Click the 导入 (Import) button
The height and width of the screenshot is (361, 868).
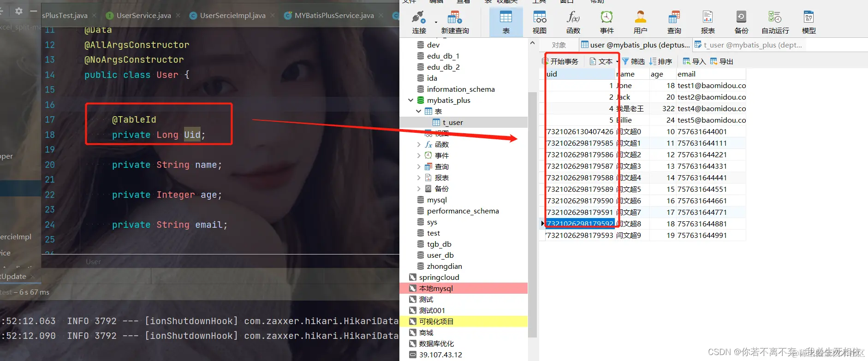point(694,61)
